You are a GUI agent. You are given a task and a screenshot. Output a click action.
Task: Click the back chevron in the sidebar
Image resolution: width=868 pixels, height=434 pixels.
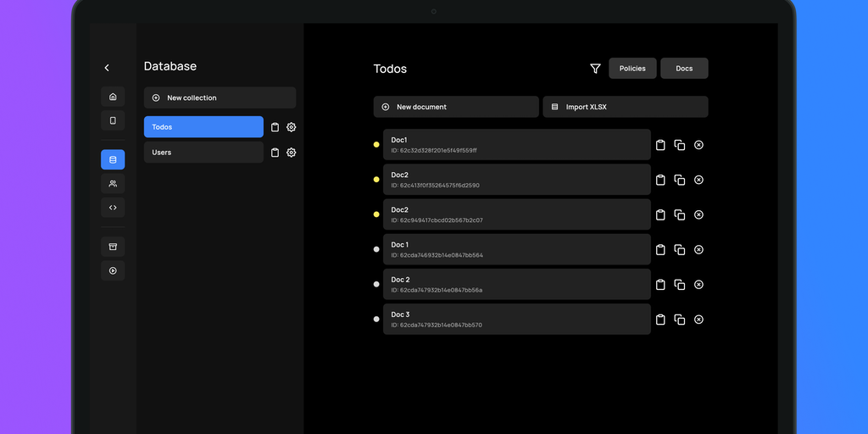tap(107, 68)
